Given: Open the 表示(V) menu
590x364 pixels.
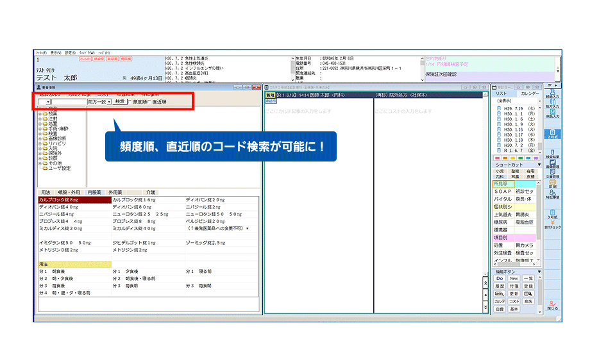Looking at the screenshot, I should 56,53.
